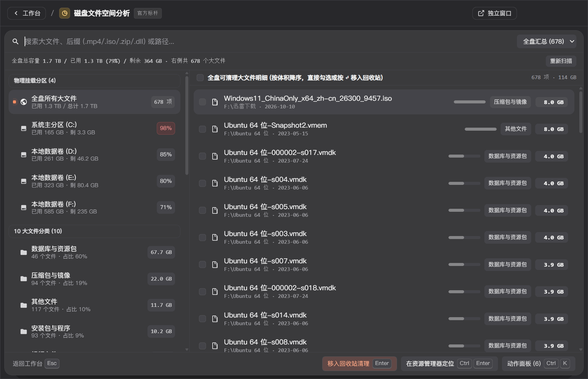Click the clock app icon beside 磁盘文件空间分析
The image size is (588, 379).
click(x=64, y=13)
